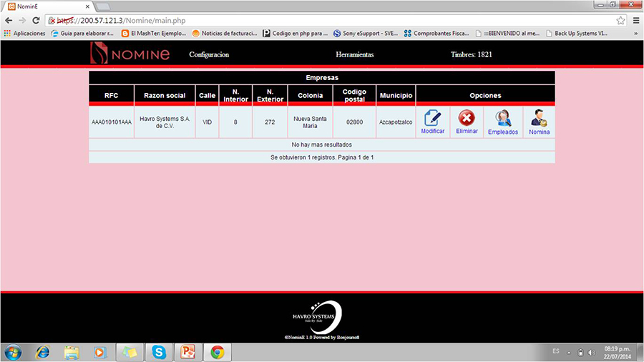Open the Herramientas menu

pyautogui.click(x=354, y=54)
